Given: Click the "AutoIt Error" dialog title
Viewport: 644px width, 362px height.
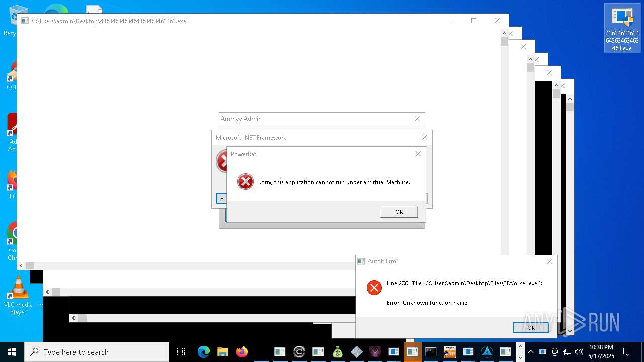Looking at the screenshot, I should [383, 261].
